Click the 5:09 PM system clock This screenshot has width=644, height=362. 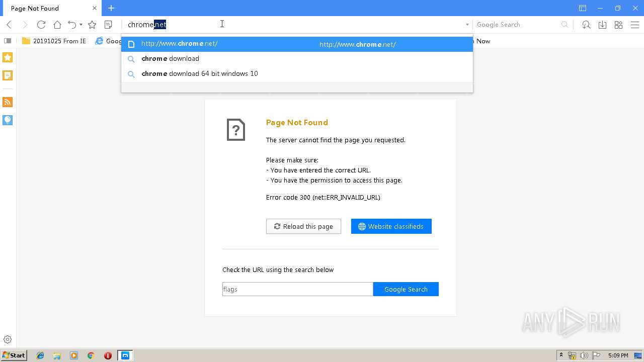click(x=618, y=355)
